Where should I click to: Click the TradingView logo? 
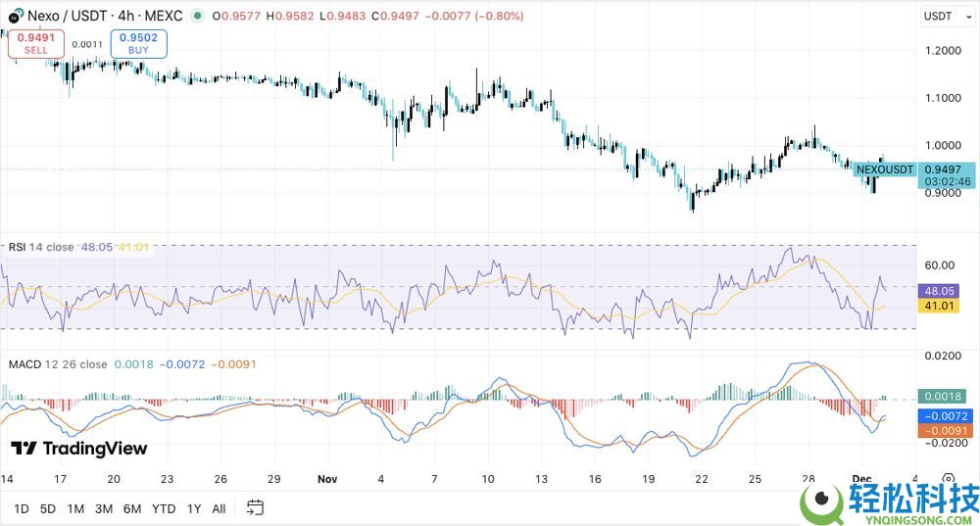point(78,449)
